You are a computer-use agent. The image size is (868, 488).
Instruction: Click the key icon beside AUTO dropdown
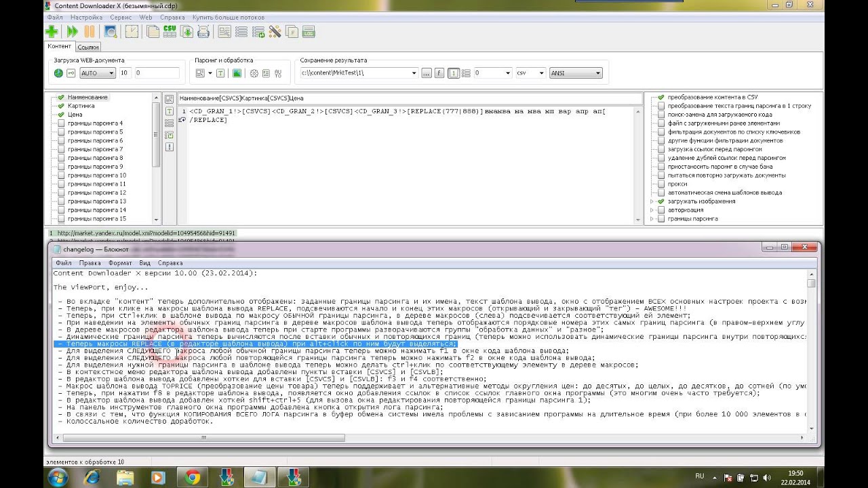point(71,73)
